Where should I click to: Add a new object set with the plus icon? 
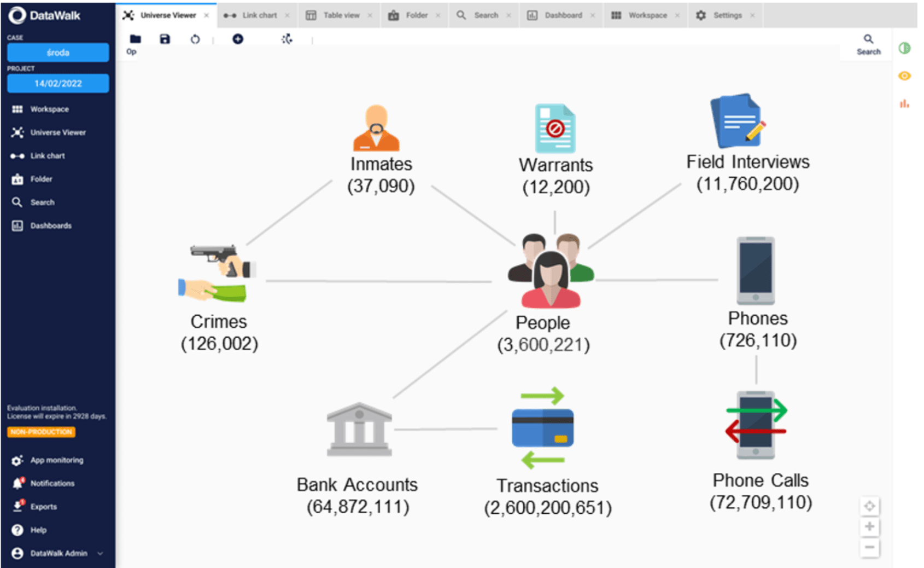pyautogui.click(x=238, y=39)
